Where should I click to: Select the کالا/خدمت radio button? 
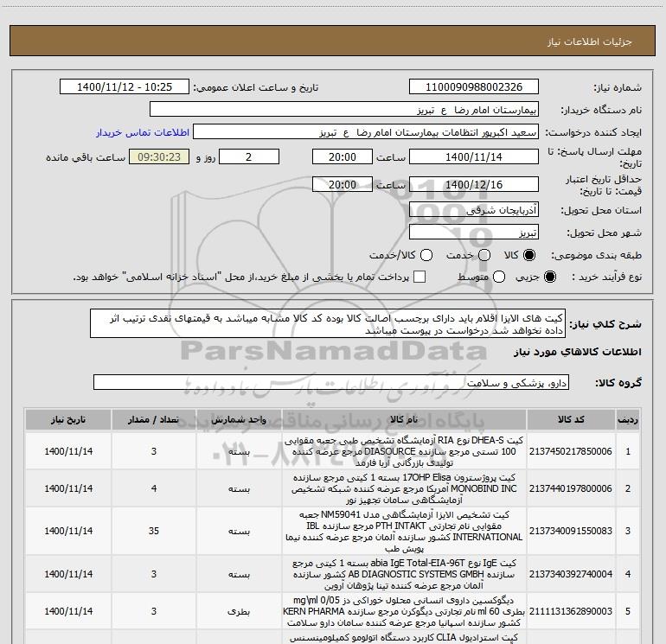[x=426, y=255]
